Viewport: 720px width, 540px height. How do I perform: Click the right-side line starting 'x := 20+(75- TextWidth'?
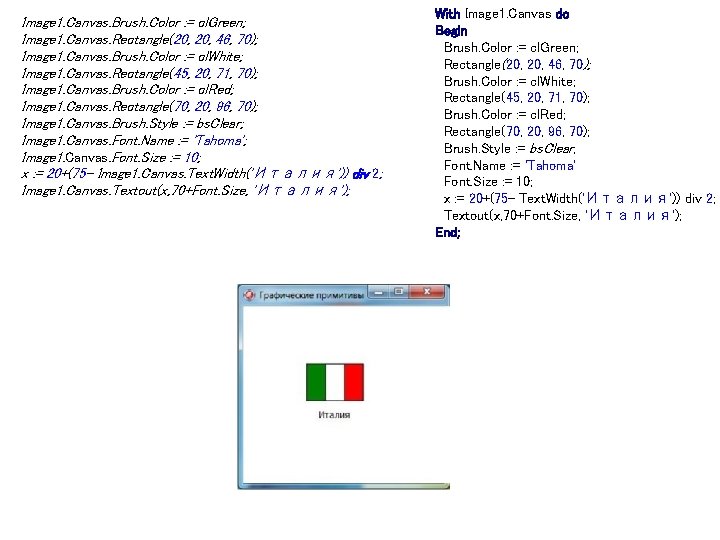(x=579, y=198)
